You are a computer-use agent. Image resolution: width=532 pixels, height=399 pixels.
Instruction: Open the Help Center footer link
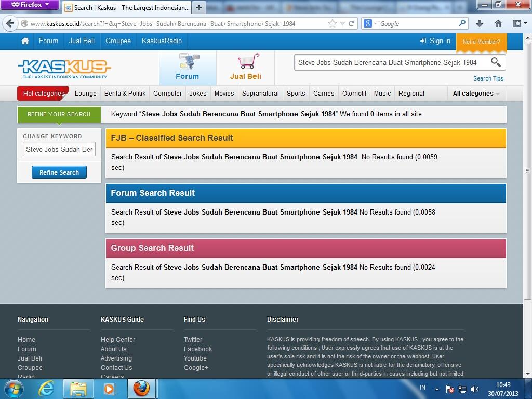[118, 340]
